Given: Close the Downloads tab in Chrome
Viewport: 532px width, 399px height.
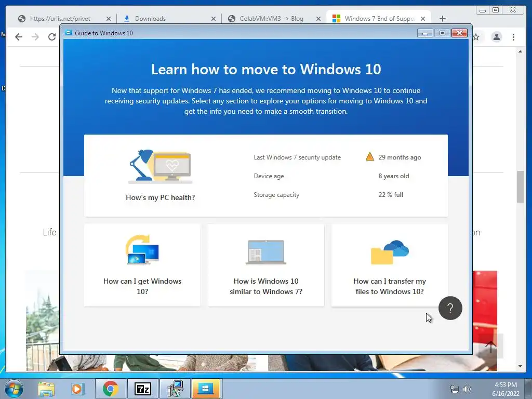Looking at the screenshot, I should pyautogui.click(x=214, y=19).
